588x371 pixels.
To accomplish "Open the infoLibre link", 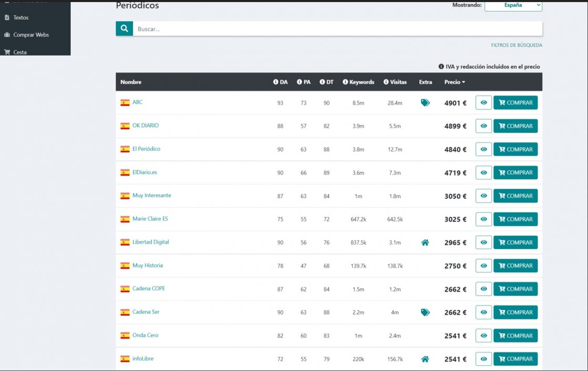I will click(143, 358).
